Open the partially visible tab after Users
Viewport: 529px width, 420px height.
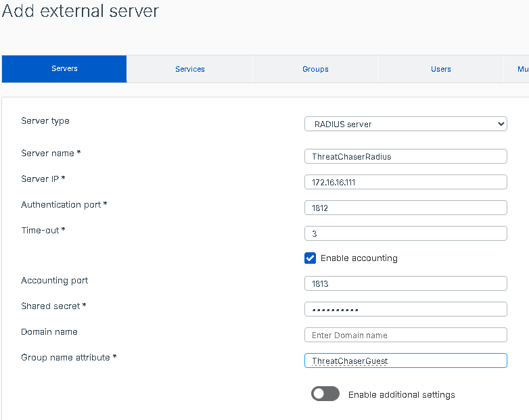click(520, 69)
